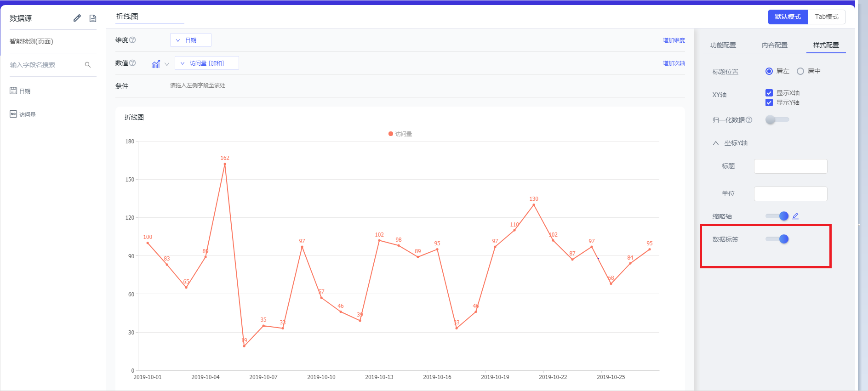Click the document icon in the 数据源 header
The width and height of the screenshot is (868, 391).
93,18
